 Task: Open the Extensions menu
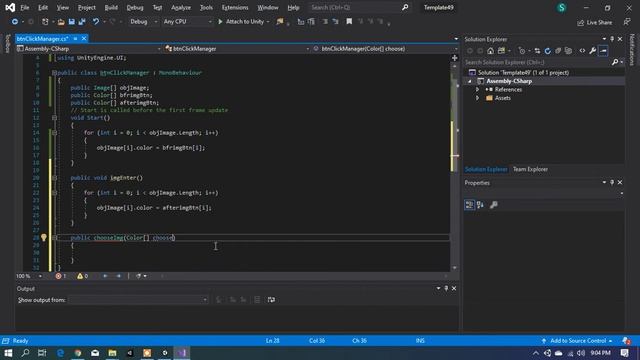tap(235, 7)
